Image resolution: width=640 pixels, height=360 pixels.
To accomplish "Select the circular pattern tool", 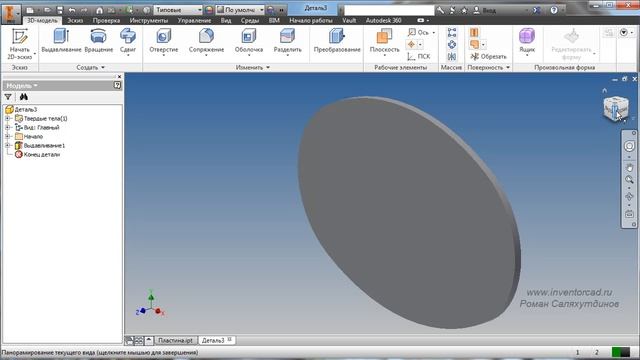I will pyautogui.click(x=452, y=44).
